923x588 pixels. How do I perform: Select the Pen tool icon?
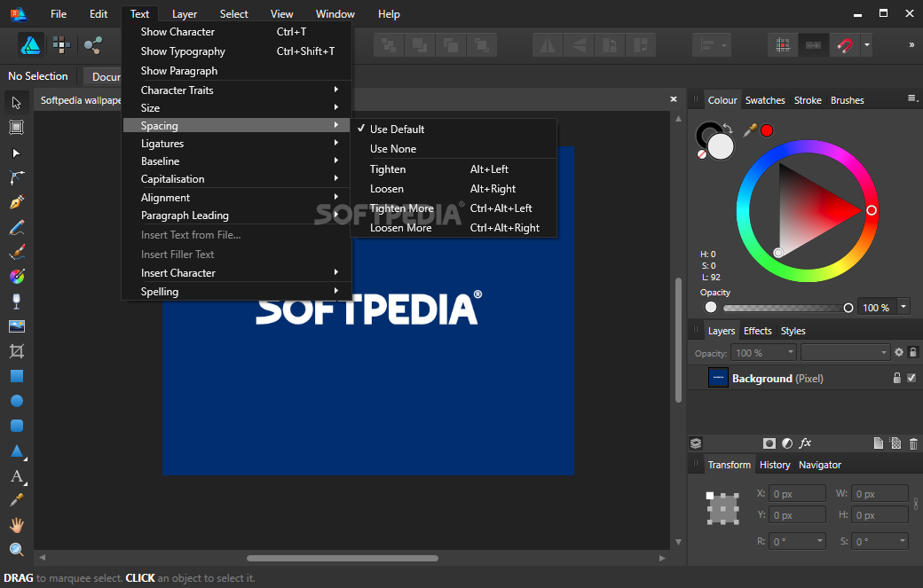tap(17, 202)
